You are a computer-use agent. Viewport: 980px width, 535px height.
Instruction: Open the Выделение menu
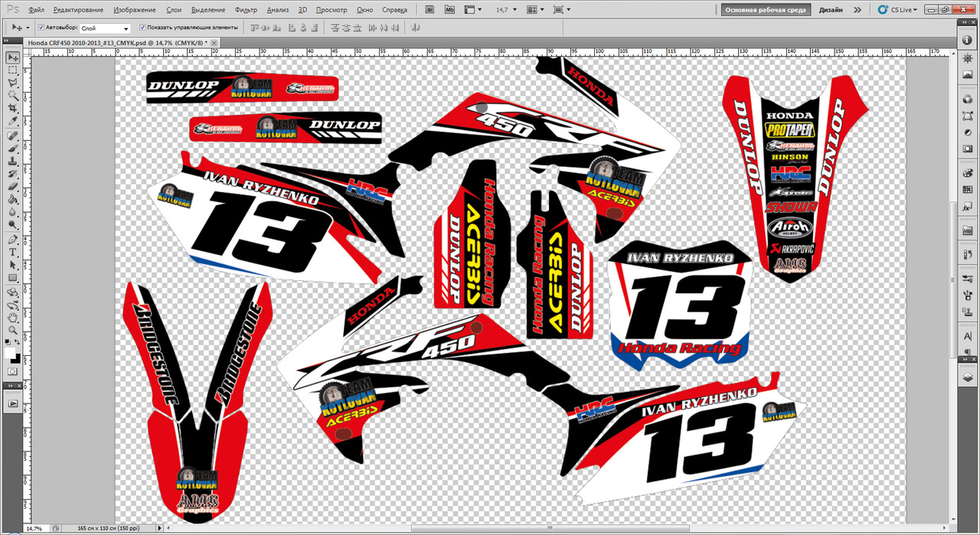pyautogui.click(x=208, y=10)
